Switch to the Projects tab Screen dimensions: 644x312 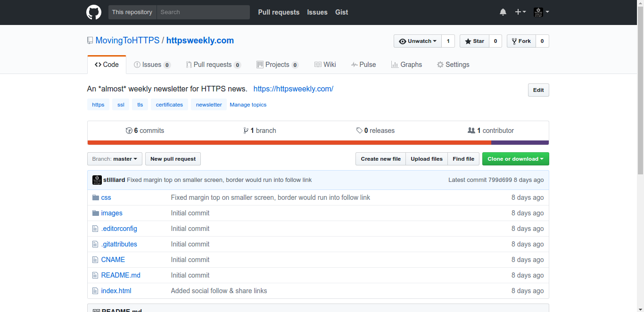click(277, 65)
